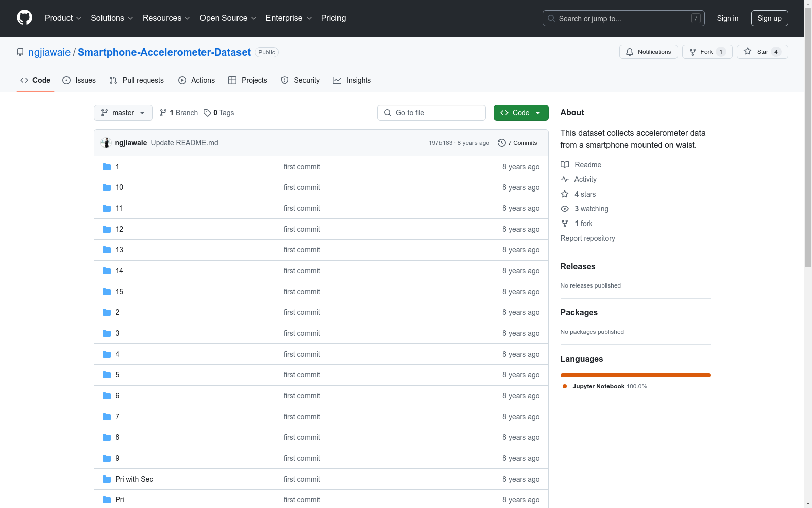Image resolution: width=812 pixels, height=508 pixels.
Task: Click the Actions play icon
Action: (x=182, y=80)
